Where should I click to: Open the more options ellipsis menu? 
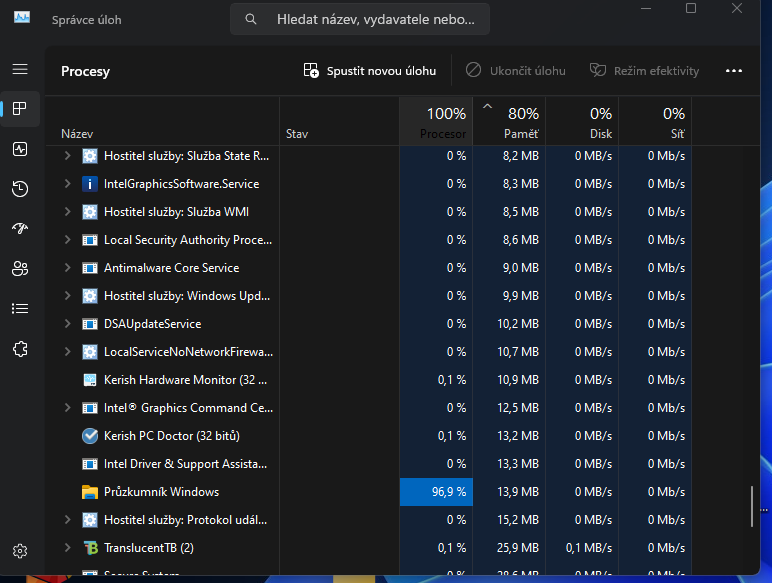point(734,71)
